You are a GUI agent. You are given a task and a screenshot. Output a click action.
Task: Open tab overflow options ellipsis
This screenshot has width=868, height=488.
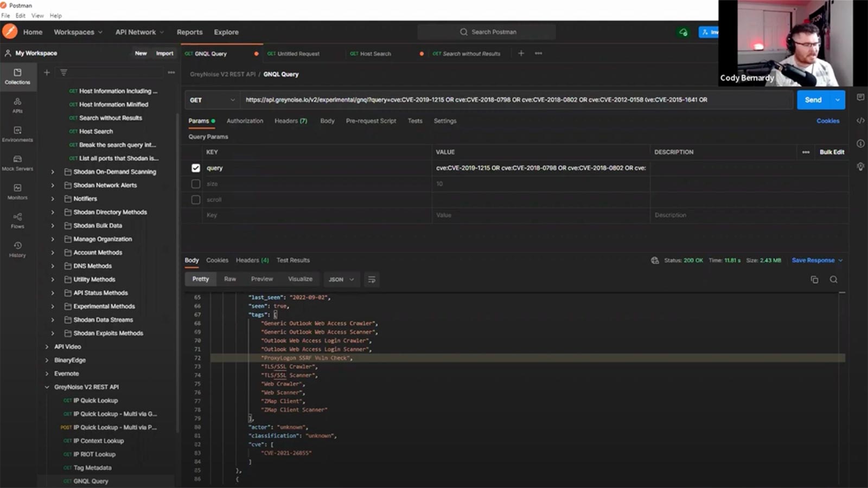click(x=538, y=53)
